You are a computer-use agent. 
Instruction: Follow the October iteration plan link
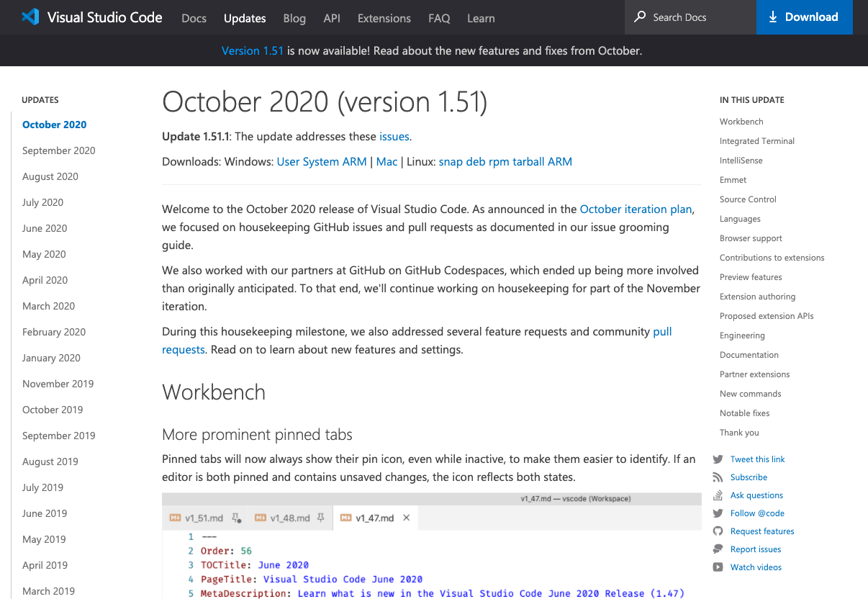636,209
